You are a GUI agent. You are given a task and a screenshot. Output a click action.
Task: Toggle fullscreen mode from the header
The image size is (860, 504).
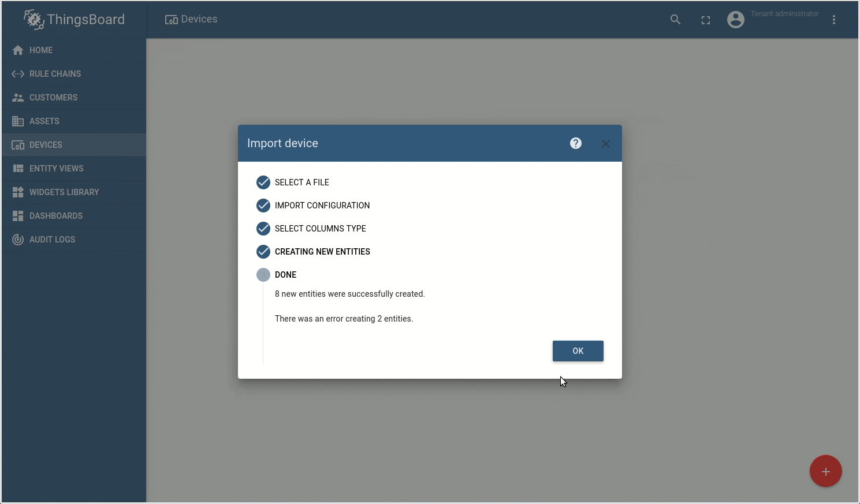point(705,20)
